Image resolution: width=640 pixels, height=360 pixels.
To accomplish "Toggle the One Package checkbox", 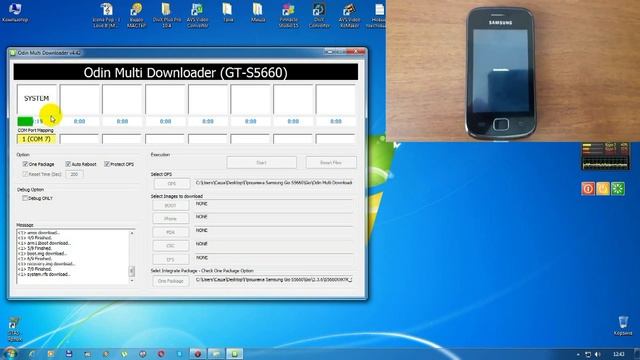I will pyautogui.click(x=25, y=164).
